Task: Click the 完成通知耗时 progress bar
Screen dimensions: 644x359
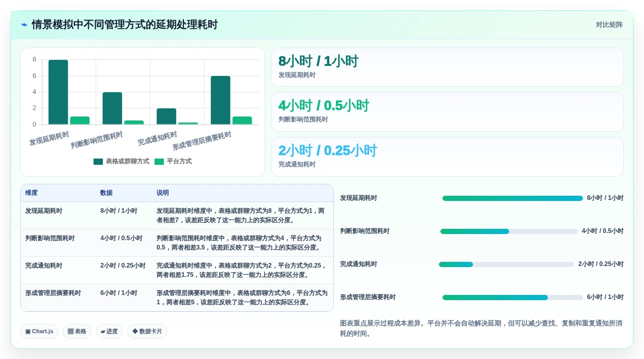Action: [x=507, y=264]
